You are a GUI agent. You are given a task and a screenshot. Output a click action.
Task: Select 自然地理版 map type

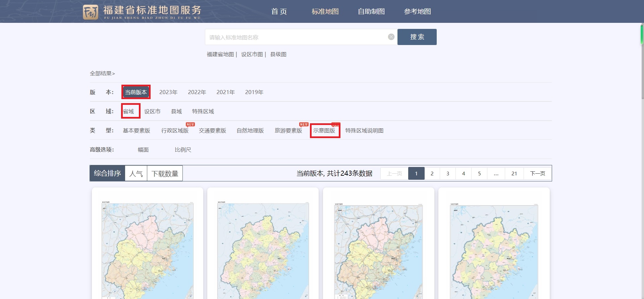pos(250,130)
